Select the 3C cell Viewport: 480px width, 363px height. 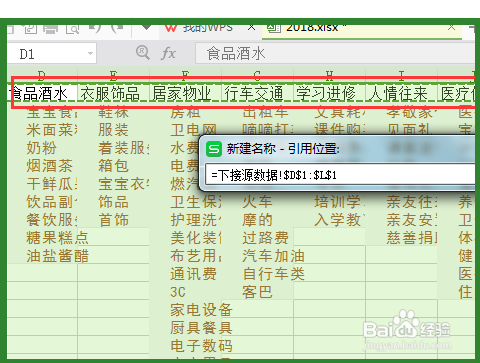[x=185, y=292]
